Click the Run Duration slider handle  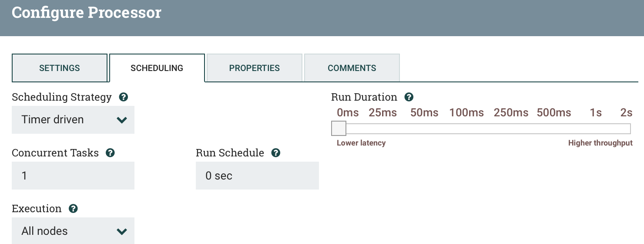[339, 129]
